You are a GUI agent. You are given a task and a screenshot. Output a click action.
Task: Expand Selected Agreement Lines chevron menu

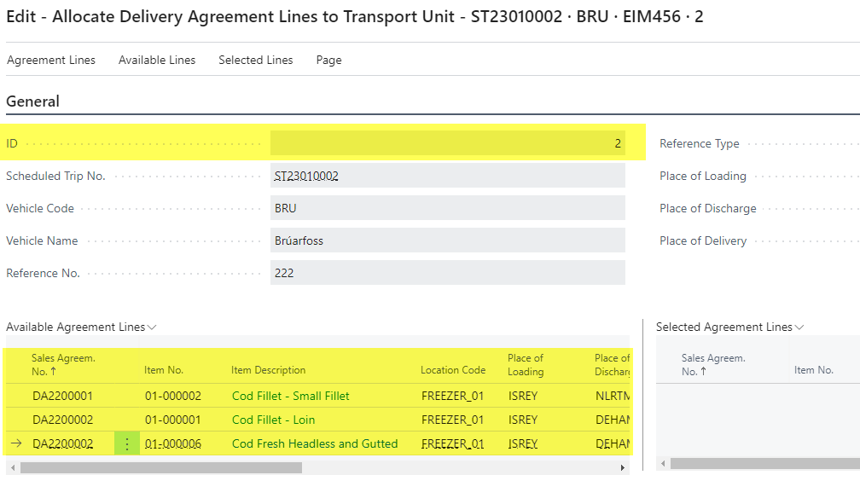799,327
